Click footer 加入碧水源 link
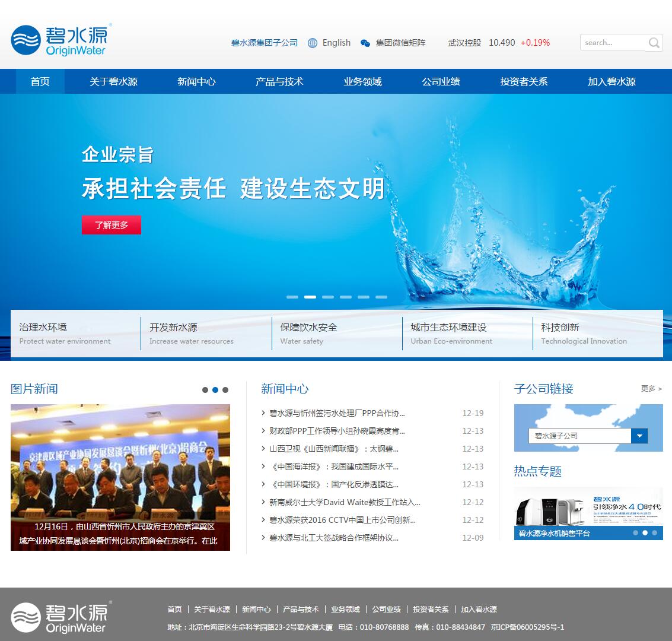 (479, 610)
